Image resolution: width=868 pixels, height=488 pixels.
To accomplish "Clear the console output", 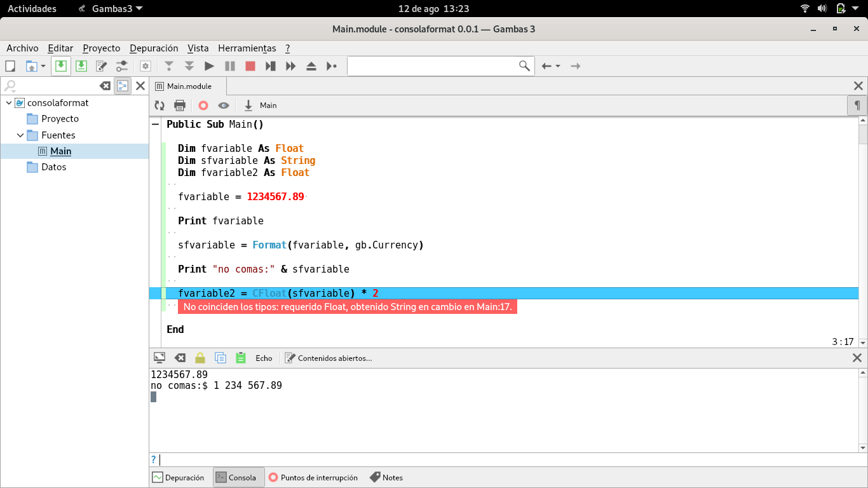I will 180,358.
